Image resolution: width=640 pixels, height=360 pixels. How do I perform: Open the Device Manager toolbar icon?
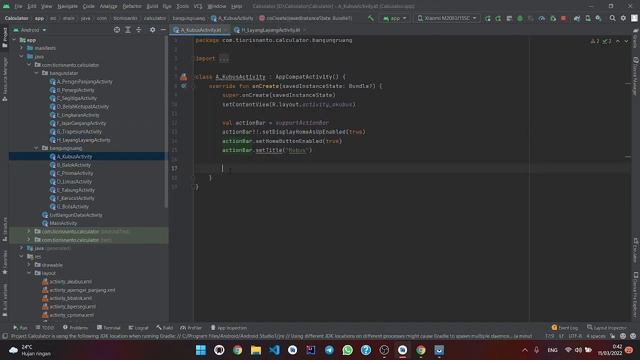pos(588,18)
